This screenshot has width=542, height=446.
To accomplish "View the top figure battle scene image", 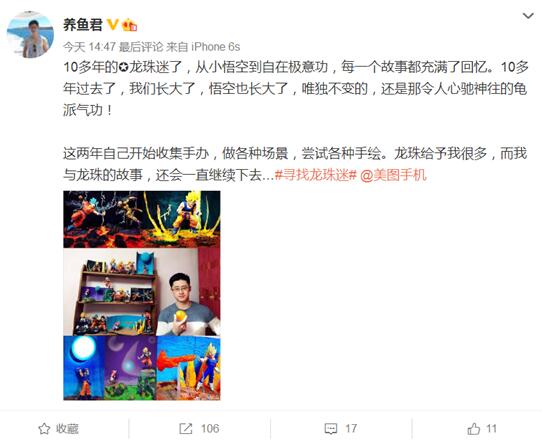I will 142,219.
